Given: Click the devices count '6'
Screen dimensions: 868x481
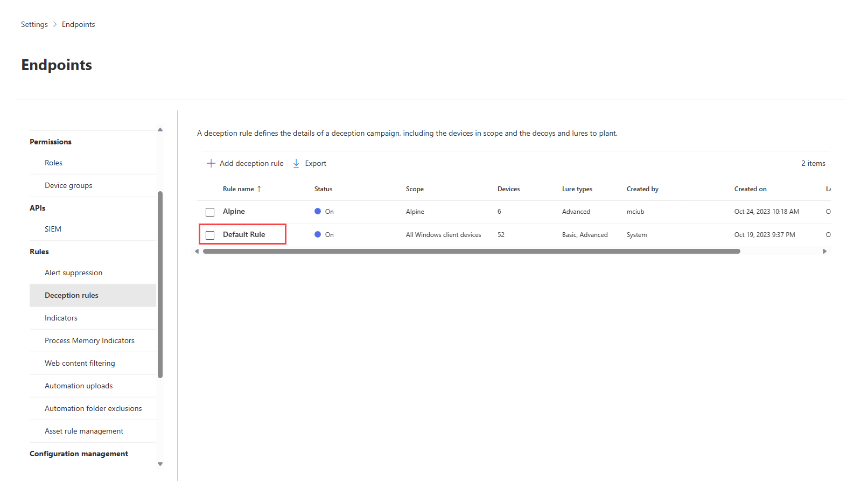Looking at the screenshot, I should (x=499, y=212).
